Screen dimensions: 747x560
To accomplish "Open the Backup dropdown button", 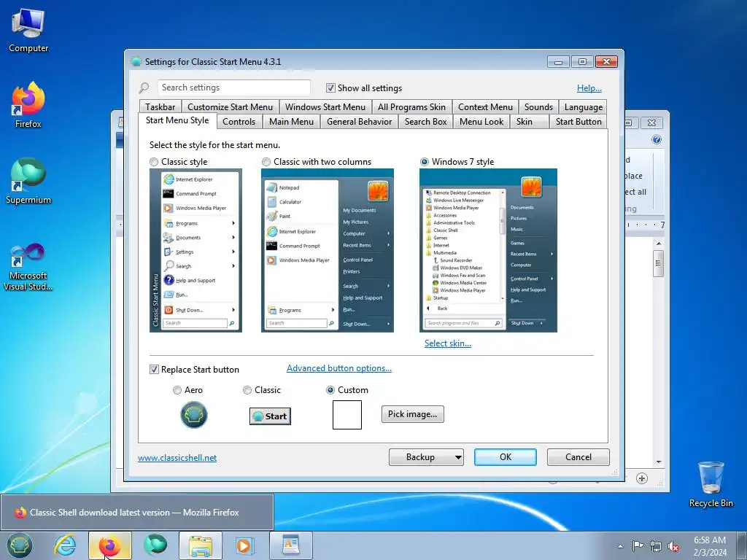I will 426,457.
